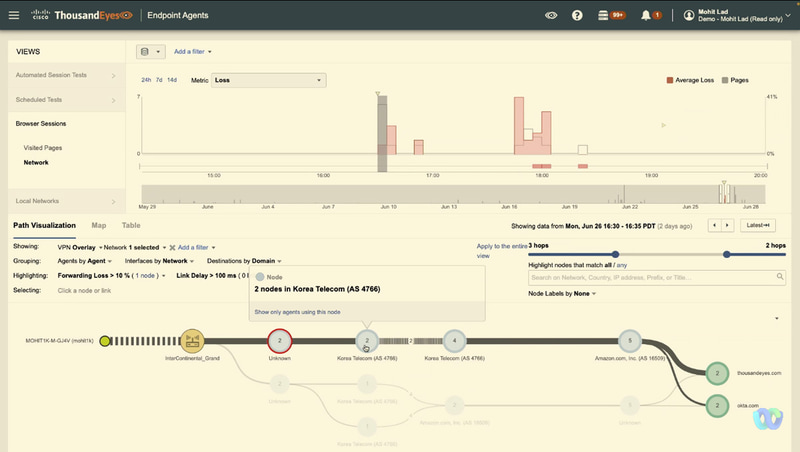Open Network 1 selected dropdown

pos(135,247)
